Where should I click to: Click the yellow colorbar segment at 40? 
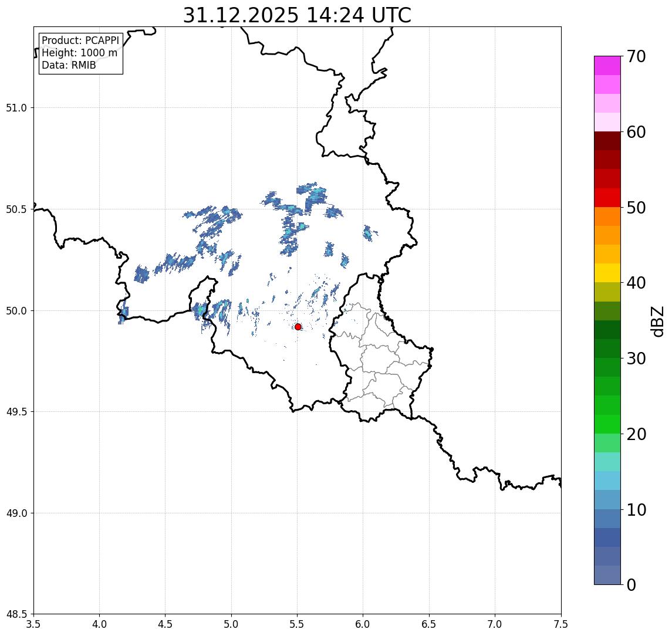click(x=607, y=273)
